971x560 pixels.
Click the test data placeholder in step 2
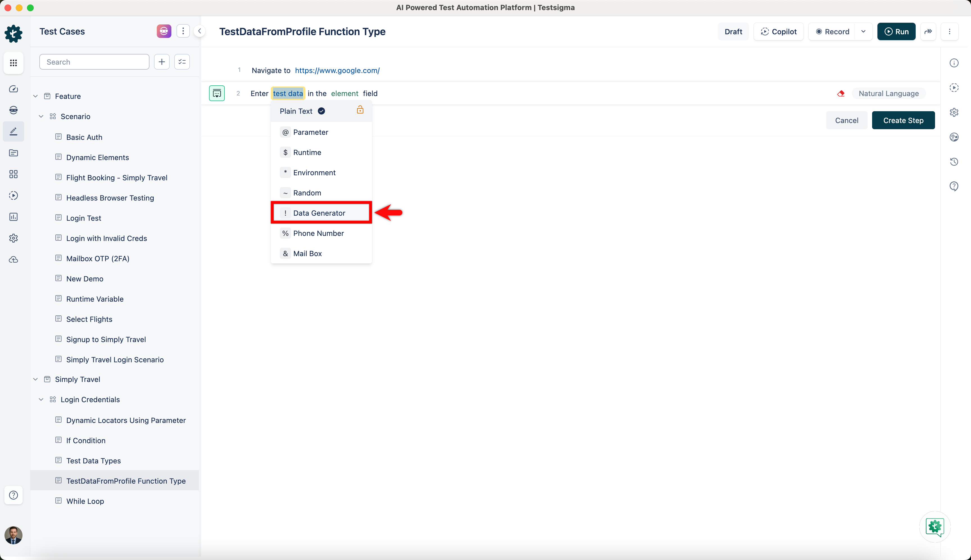[288, 94]
